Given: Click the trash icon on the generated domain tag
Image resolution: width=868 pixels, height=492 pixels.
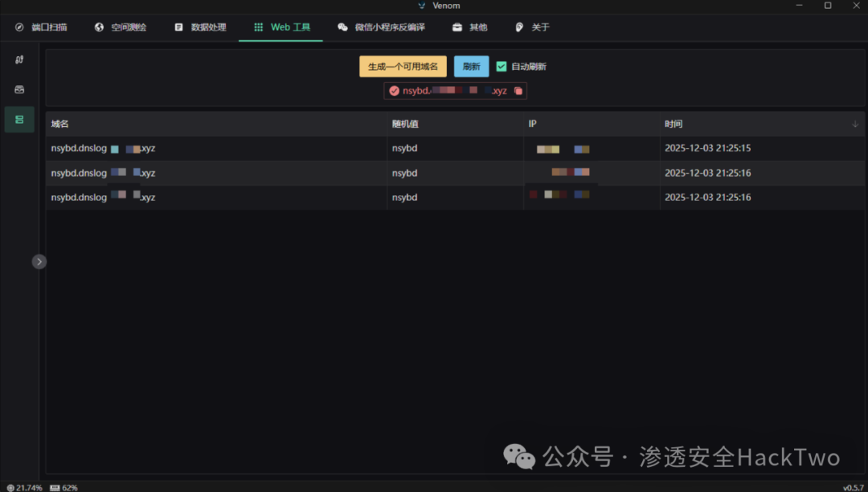Looking at the screenshot, I should point(518,90).
